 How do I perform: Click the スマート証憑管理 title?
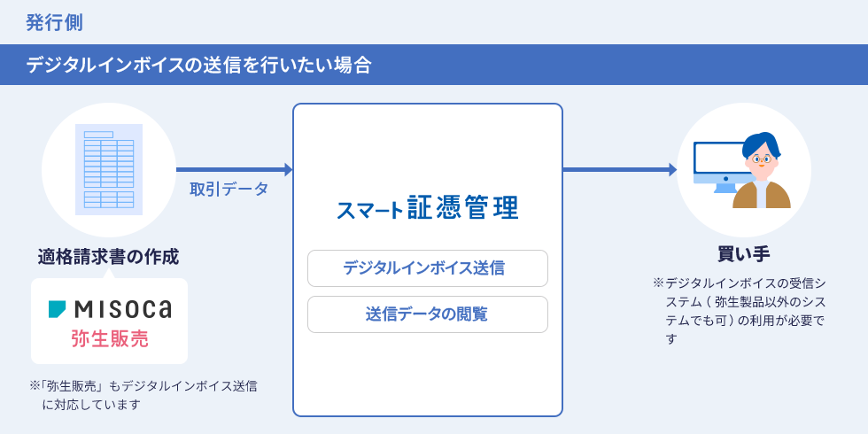point(427,209)
